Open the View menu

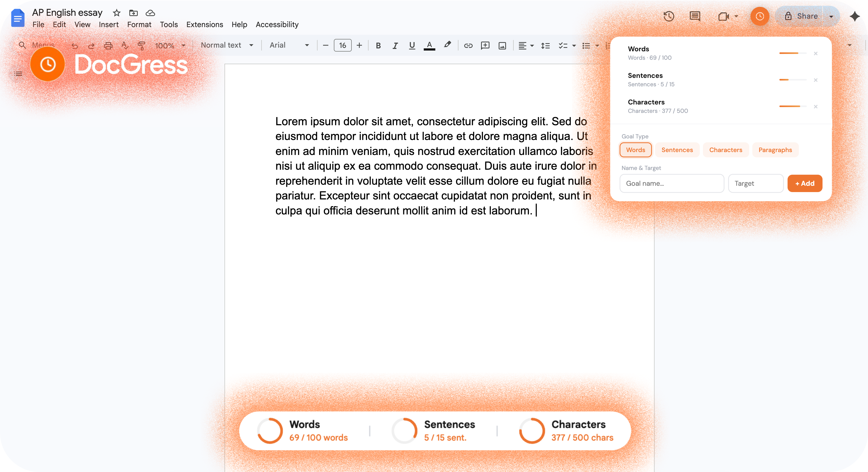pyautogui.click(x=82, y=25)
